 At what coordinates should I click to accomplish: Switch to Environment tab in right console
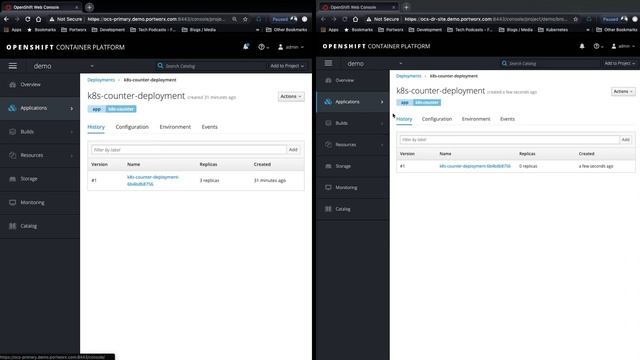476,119
